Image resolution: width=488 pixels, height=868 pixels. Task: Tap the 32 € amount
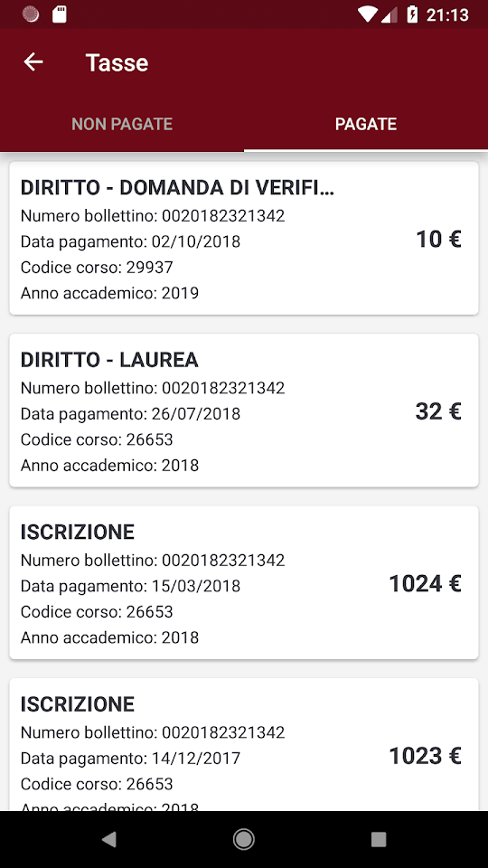click(438, 411)
